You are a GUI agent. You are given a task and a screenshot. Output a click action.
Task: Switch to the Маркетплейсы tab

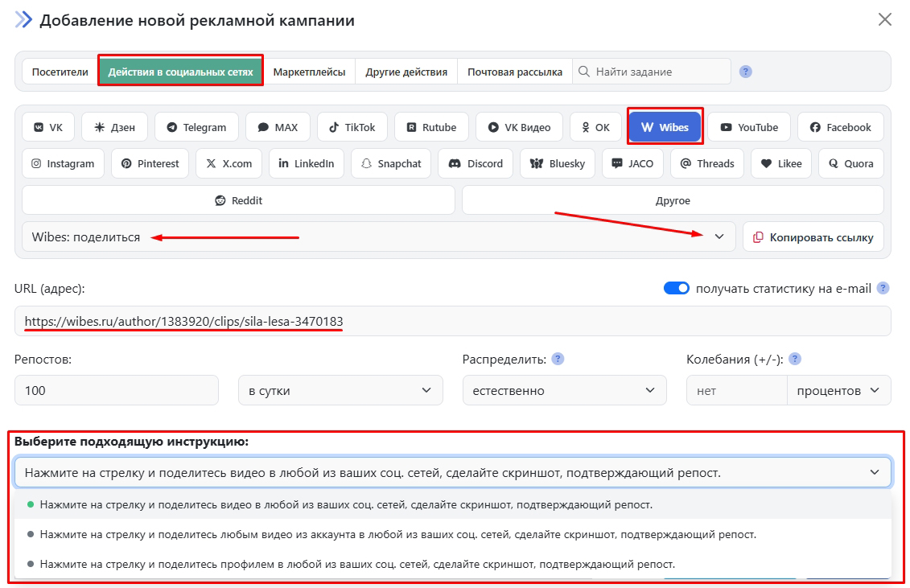tap(309, 72)
